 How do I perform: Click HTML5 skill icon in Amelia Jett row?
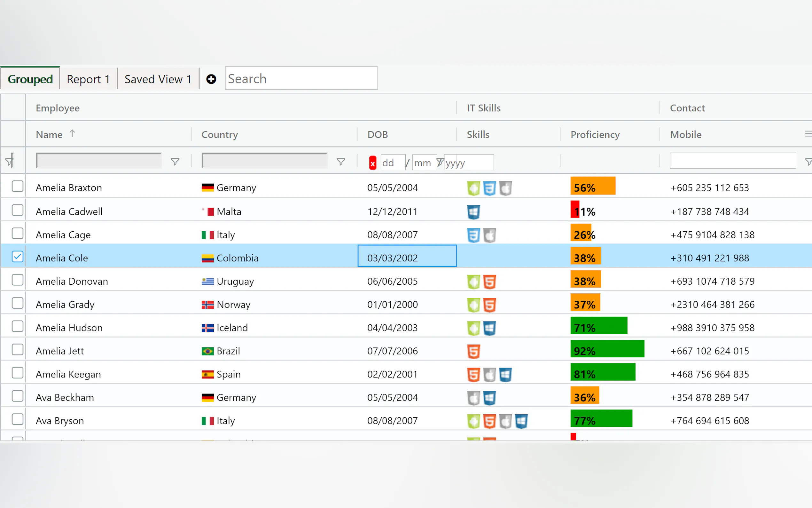473,352
